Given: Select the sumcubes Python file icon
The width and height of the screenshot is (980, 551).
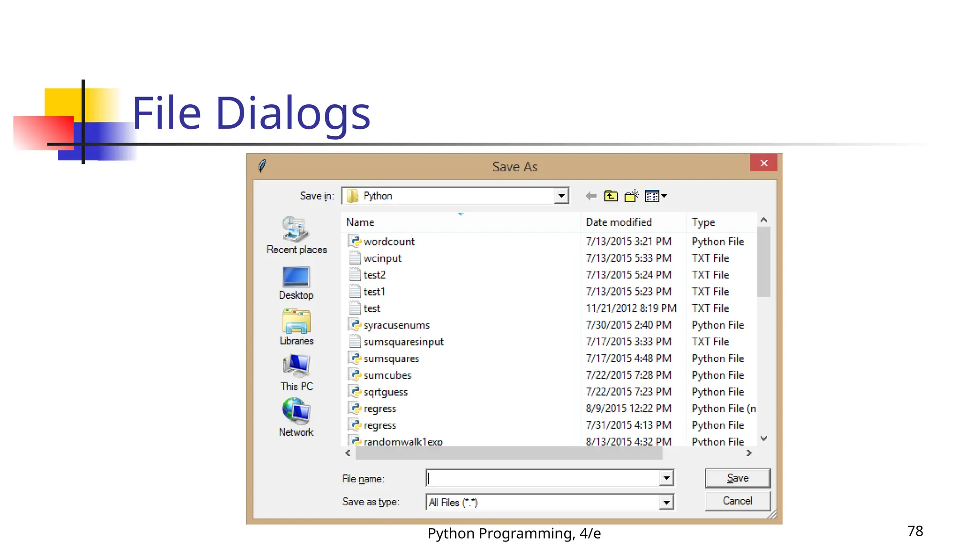Looking at the screenshot, I should 355,375.
